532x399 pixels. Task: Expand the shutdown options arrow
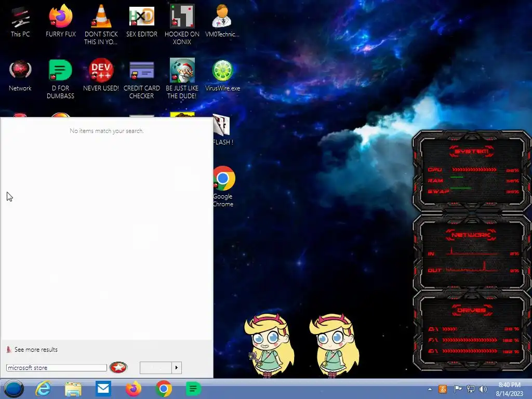click(177, 368)
